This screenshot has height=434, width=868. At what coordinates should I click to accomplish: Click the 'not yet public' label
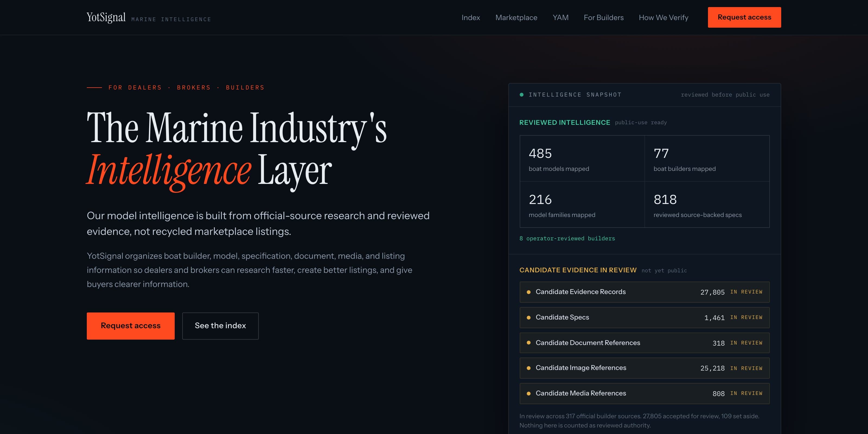[664, 271]
